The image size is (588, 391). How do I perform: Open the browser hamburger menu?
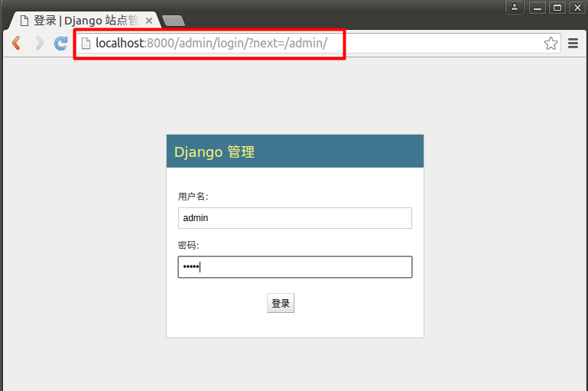click(x=573, y=44)
